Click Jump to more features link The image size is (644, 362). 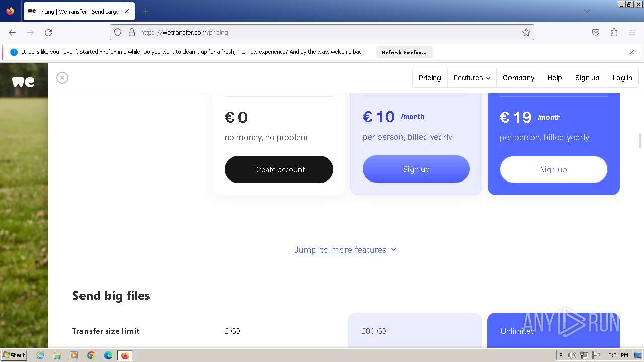[341, 250]
